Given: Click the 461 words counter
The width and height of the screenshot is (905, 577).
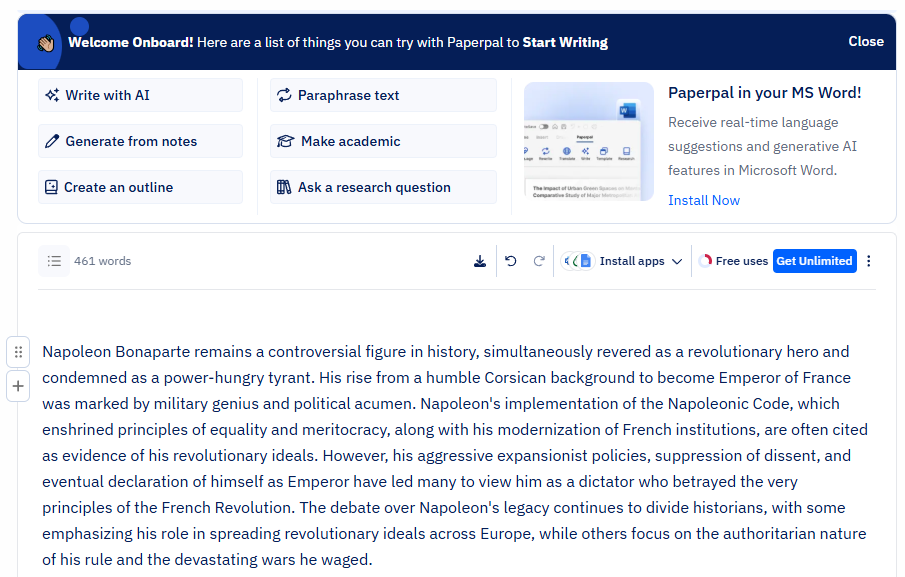Looking at the screenshot, I should (x=103, y=261).
